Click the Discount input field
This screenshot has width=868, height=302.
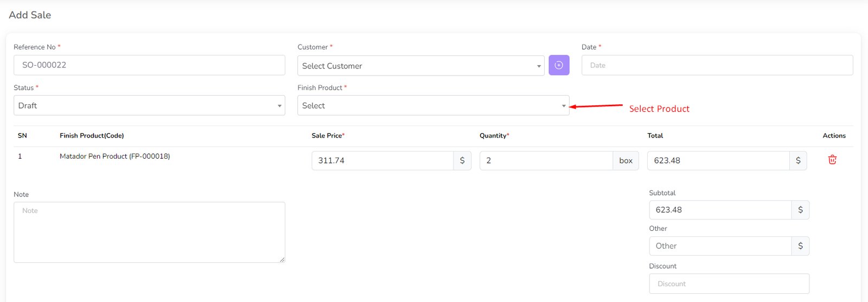tap(729, 284)
